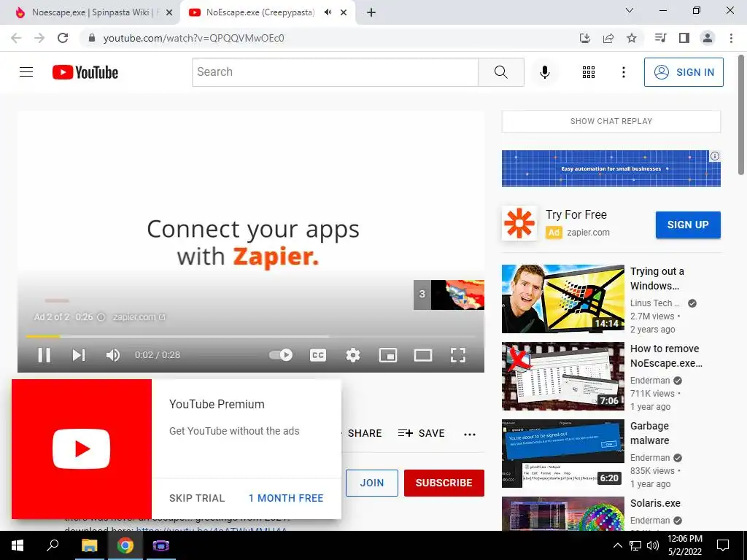Click the install app icon in address bar
Image resolution: width=747 pixels, height=560 pixels.
pos(585,38)
